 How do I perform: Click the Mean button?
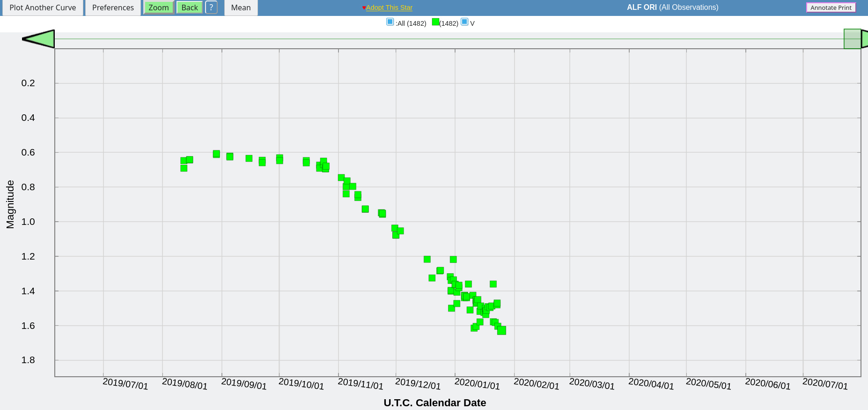tap(241, 7)
